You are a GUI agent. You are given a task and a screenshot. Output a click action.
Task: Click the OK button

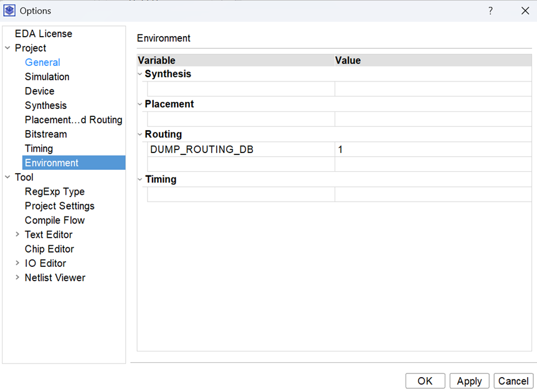[x=425, y=381]
